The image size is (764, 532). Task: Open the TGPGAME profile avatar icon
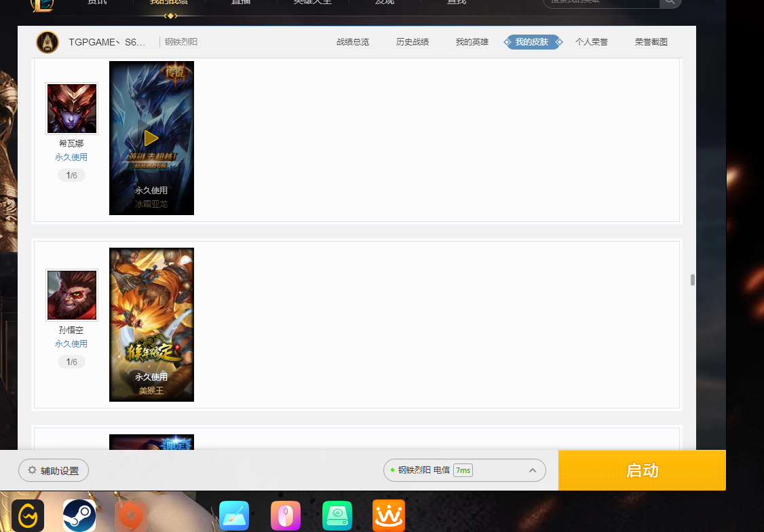pyautogui.click(x=47, y=42)
